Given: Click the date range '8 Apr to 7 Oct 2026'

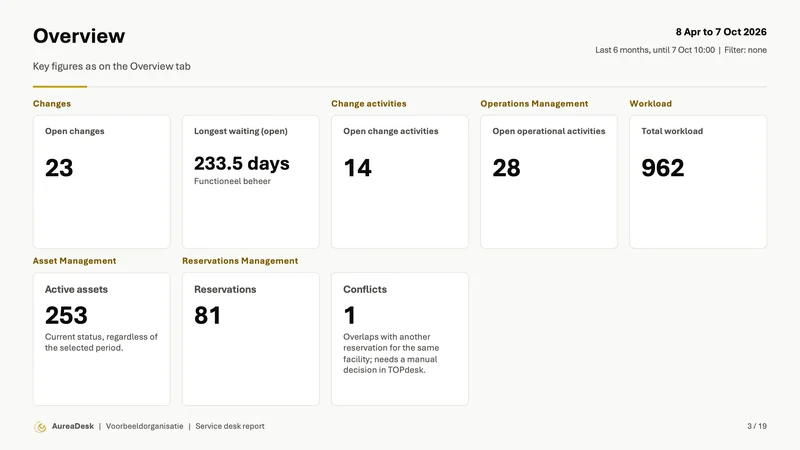Looking at the screenshot, I should point(721,32).
